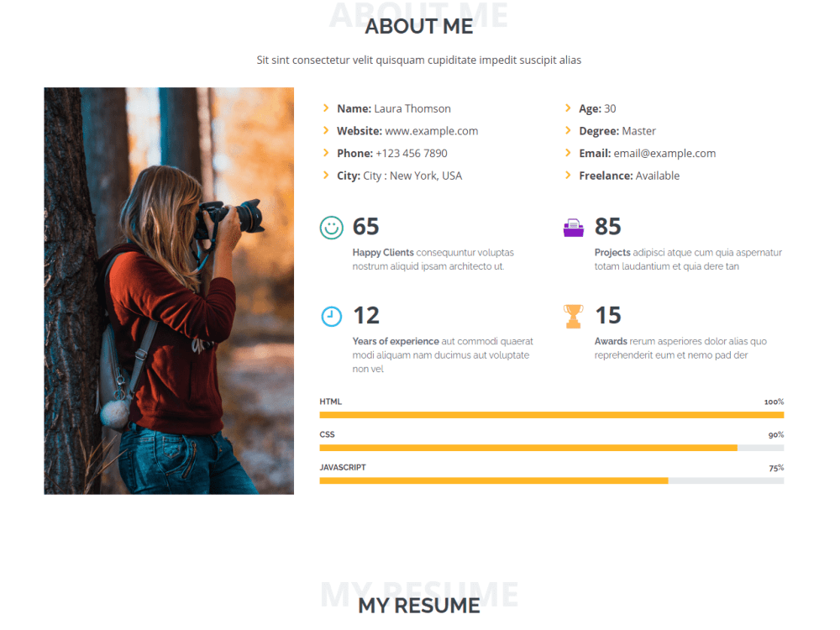This screenshot has height=630, width=840.
Task: Click the chevron beside Email
Action: pyautogui.click(x=568, y=153)
